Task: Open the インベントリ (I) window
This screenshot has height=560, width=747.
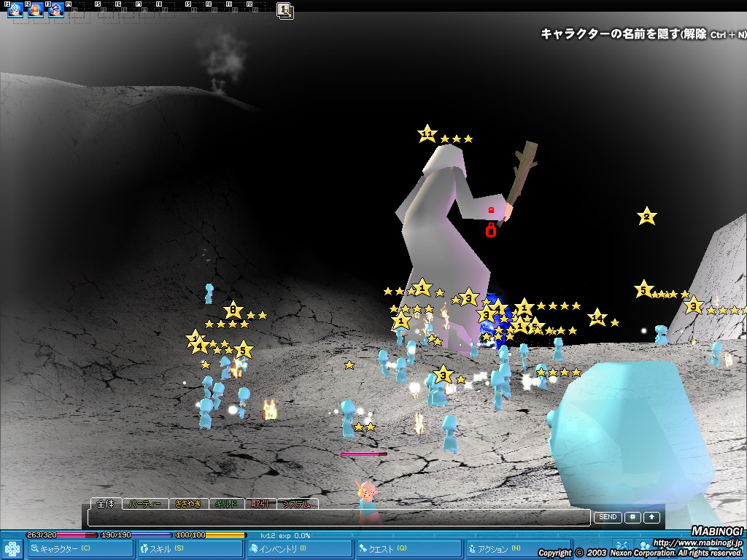Action: click(299, 549)
